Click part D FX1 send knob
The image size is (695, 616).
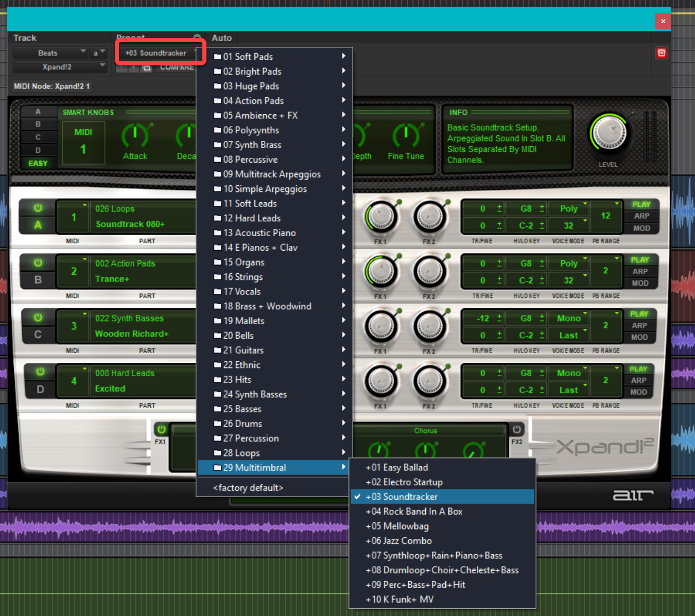pyautogui.click(x=381, y=381)
